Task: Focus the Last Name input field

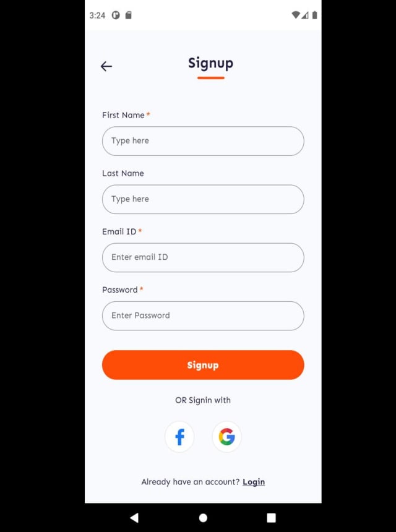Action: coord(203,199)
